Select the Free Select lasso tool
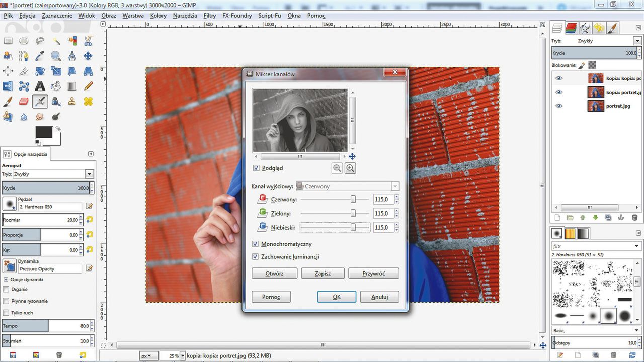The height and width of the screenshot is (362, 644). point(40,41)
